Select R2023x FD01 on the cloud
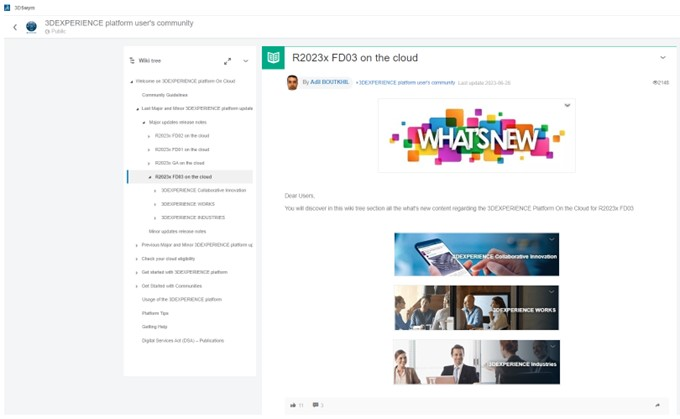The height and width of the screenshot is (419, 680). click(x=182, y=149)
